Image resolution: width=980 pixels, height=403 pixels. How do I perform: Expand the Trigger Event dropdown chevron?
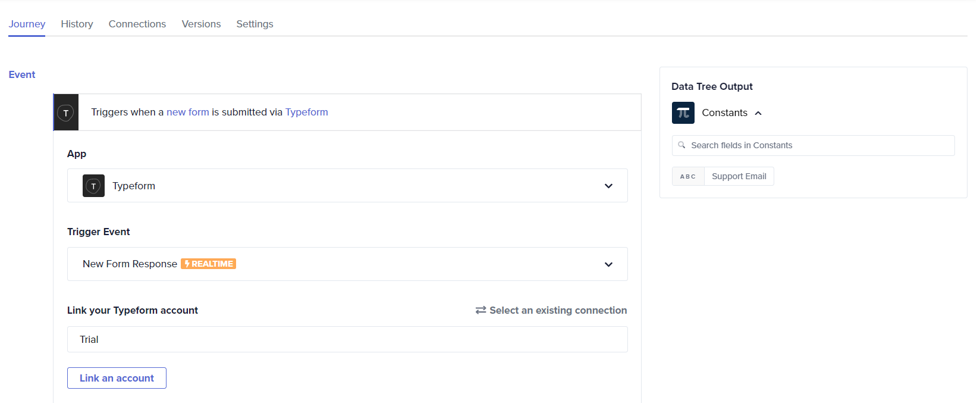[x=608, y=264]
